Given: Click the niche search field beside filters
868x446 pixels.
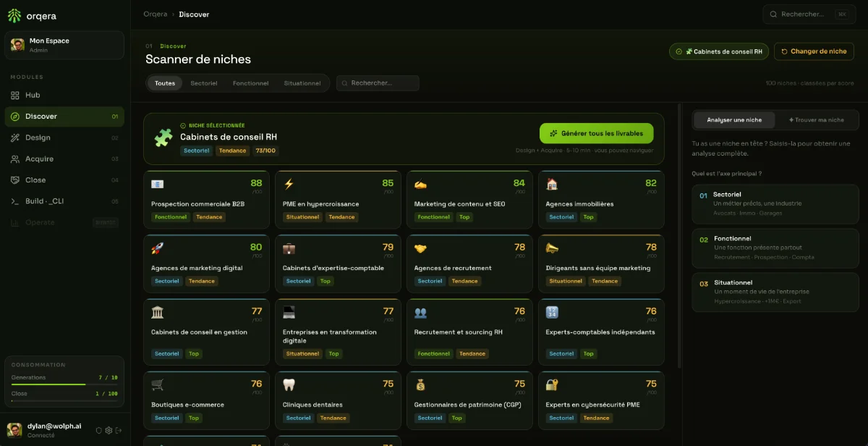Looking at the screenshot, I should click(x=378, y=83).
